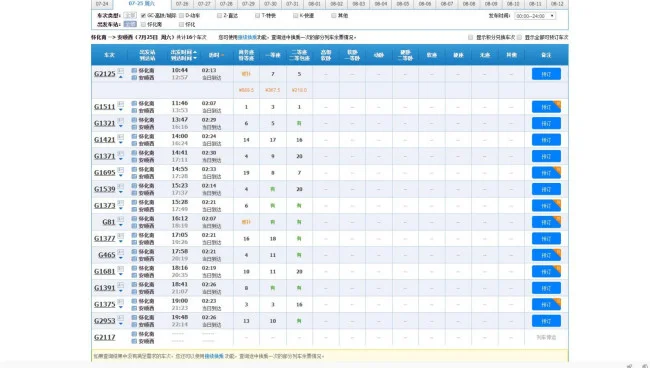This screenshot has height=368, width=650.
Task: Click 预订 button for train G2953
Action: [x=546, y=321]
